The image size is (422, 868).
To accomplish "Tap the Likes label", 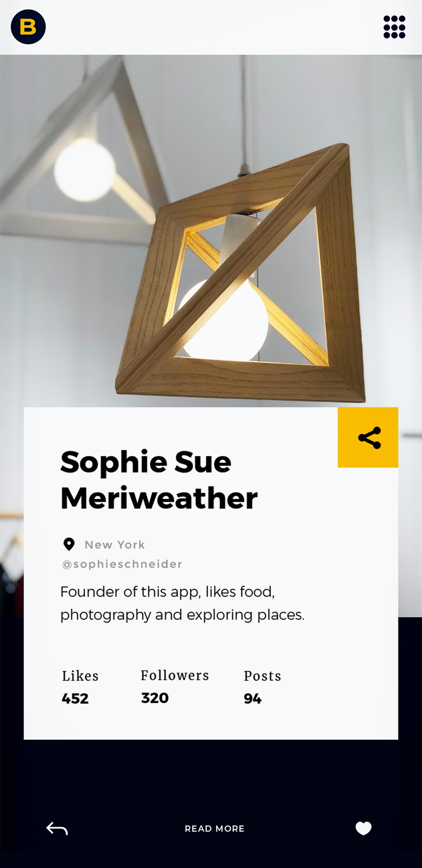I will pos(80,676).
